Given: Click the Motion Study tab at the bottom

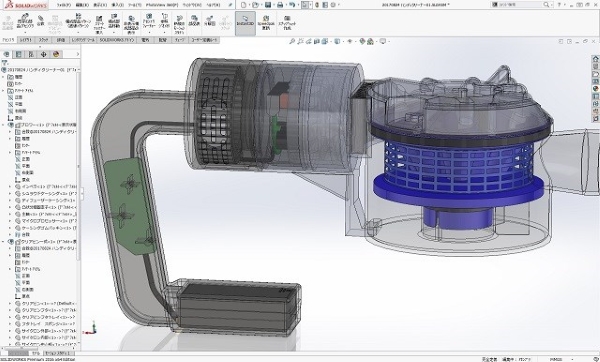Looking at the screenshot, I should tap(57, 353).
